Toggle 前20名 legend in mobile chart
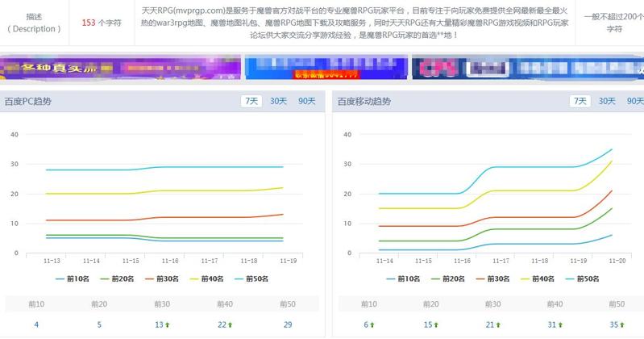The width and height of the screenshot is (644, 339). click(447, 279)
